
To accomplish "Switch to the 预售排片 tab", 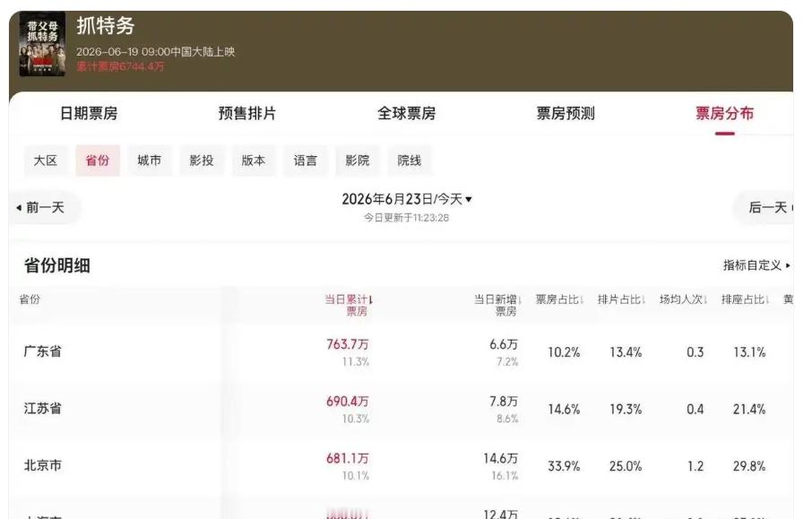I will click(x=247, y=114).
